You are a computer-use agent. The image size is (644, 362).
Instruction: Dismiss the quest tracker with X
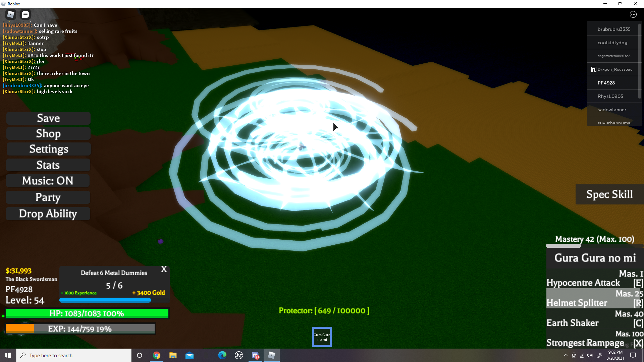pyautogui.click(x=164, y=269)
